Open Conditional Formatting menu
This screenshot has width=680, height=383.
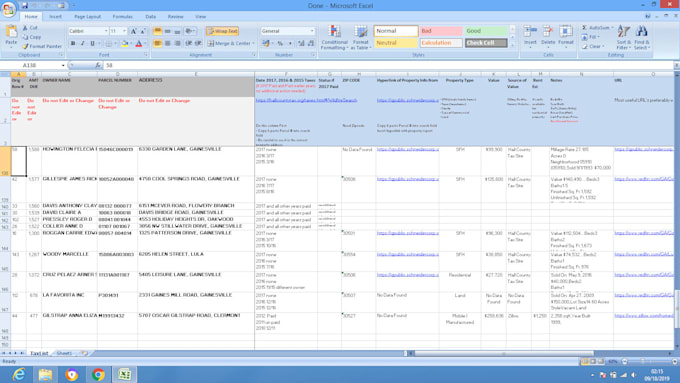coord(334,37)
